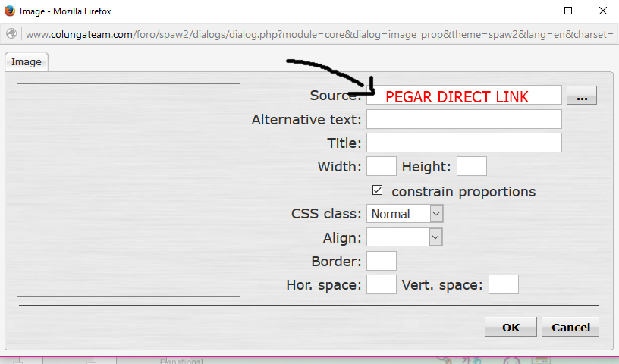Select the Image tab

tap(26, 62)
